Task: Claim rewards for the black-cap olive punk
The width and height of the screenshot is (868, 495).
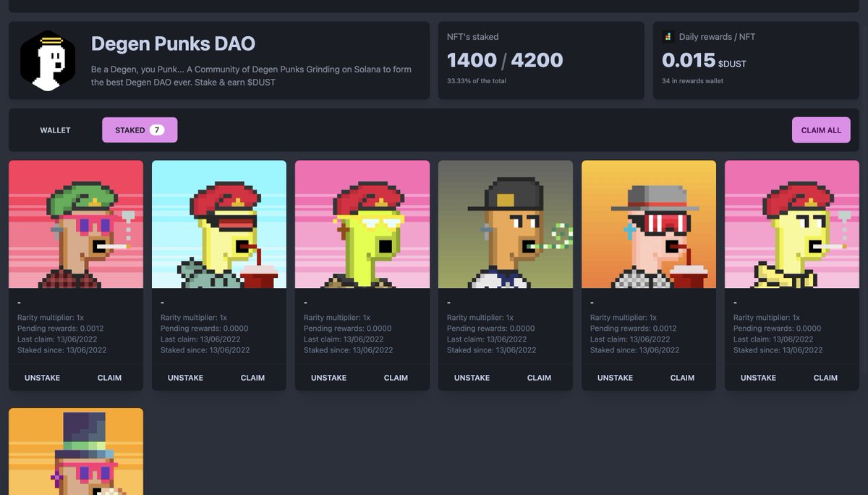Action: [539, 378]
